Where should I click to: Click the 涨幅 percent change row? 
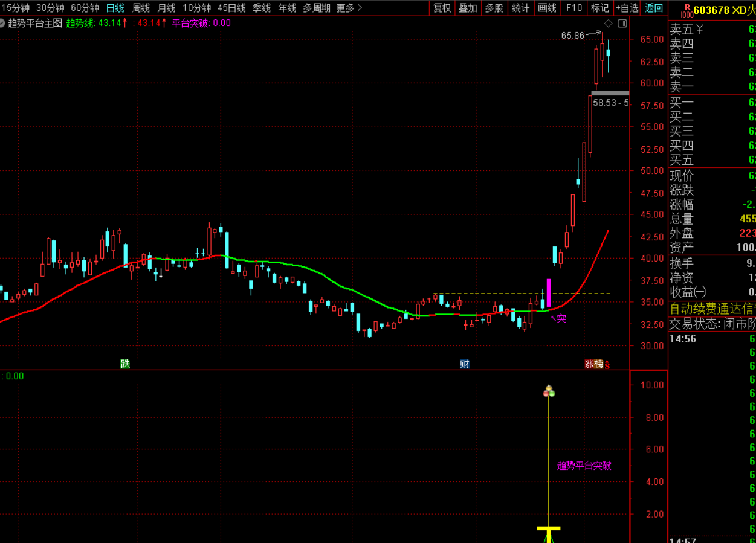click(x=712, y=204)
